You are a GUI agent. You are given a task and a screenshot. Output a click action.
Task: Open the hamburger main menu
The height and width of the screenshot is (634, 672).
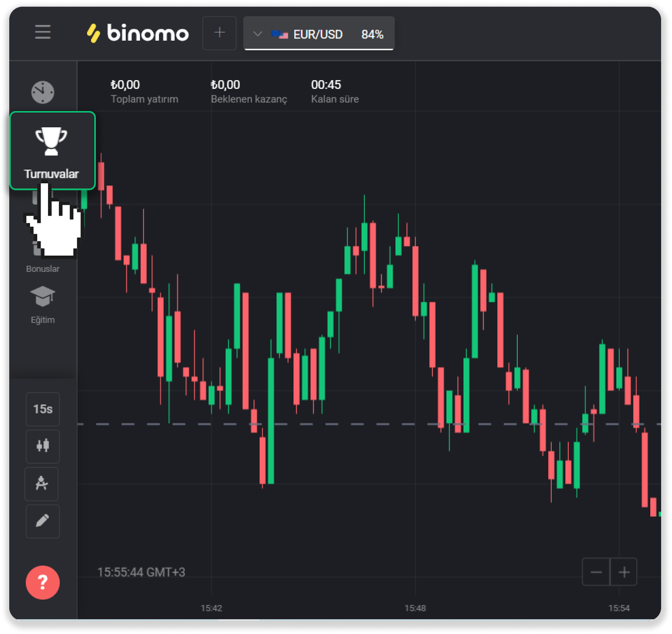(x=42, y=32)
